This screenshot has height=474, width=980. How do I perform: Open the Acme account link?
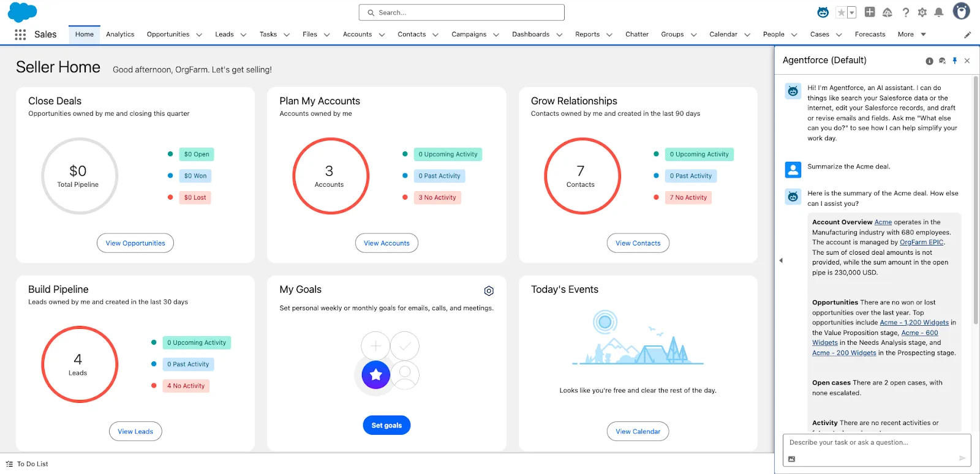[883, 222]
